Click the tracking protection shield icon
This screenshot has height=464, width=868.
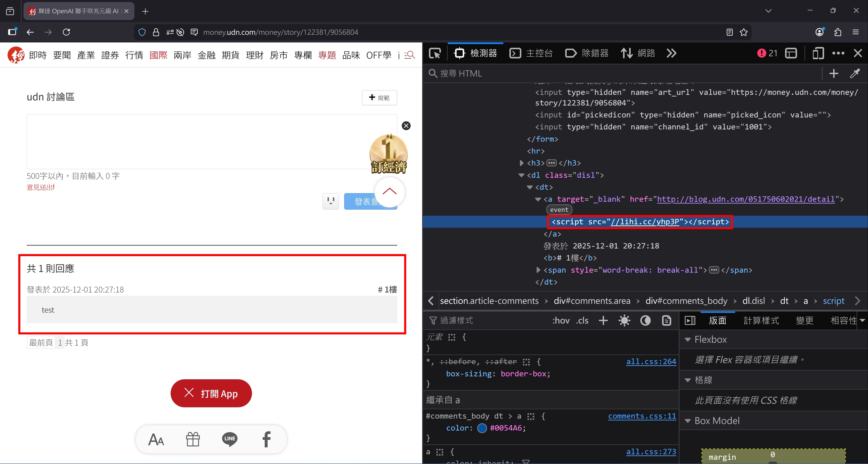coord(142,32)
